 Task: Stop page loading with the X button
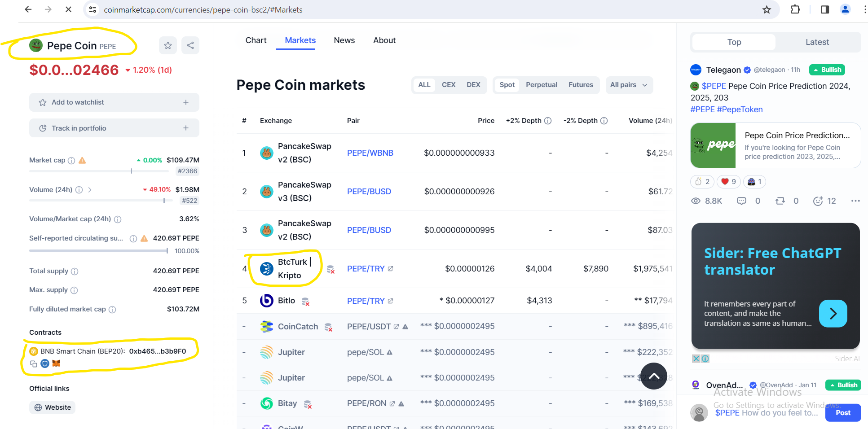click(x=68, y=9)
